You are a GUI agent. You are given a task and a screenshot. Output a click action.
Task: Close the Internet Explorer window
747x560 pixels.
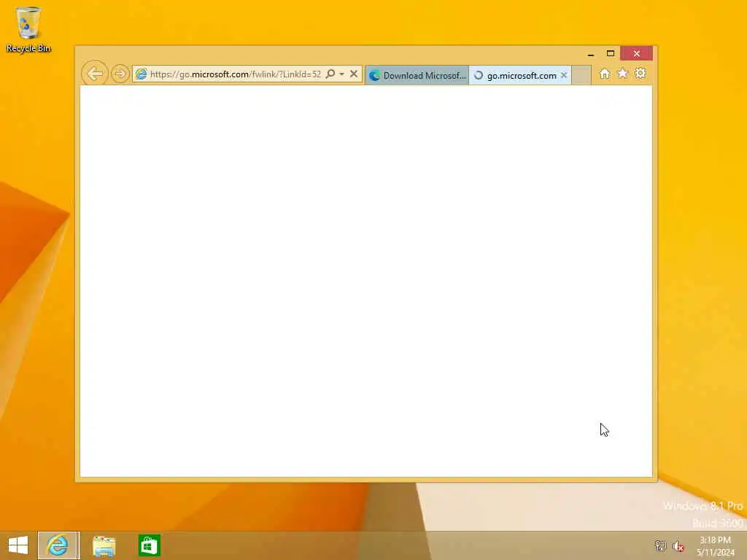(636, 53)
